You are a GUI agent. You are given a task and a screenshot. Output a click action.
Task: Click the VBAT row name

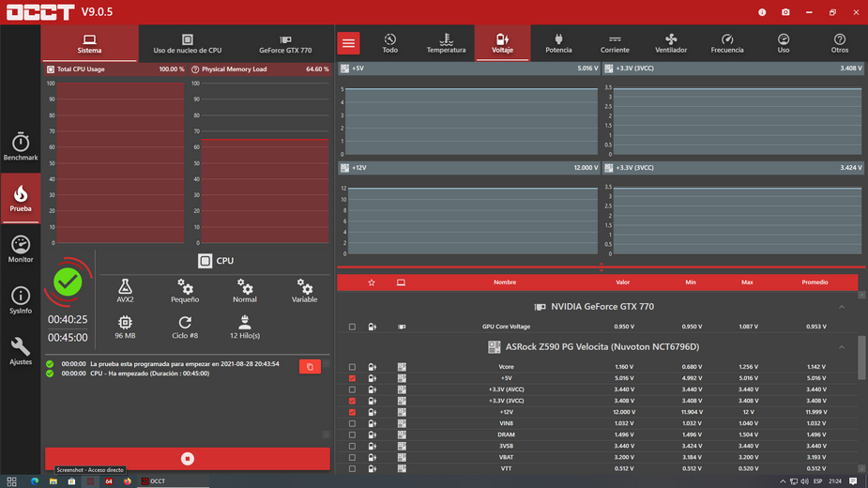pyautogui.click(x=506, y=458)
